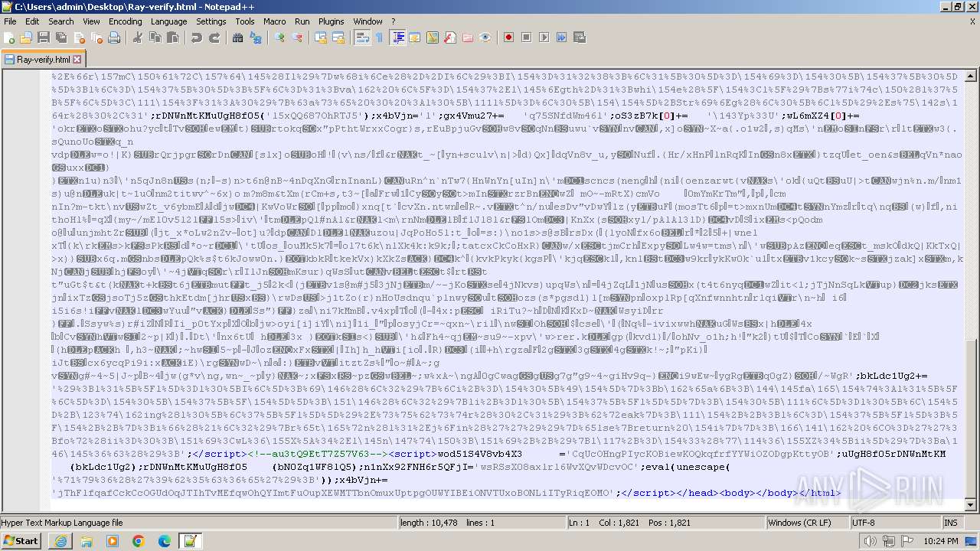Screen dimensions: 980x551
Task: Toggle Word wrap in the toolbar
Action: pyautogui.click(x=361, y=37)
